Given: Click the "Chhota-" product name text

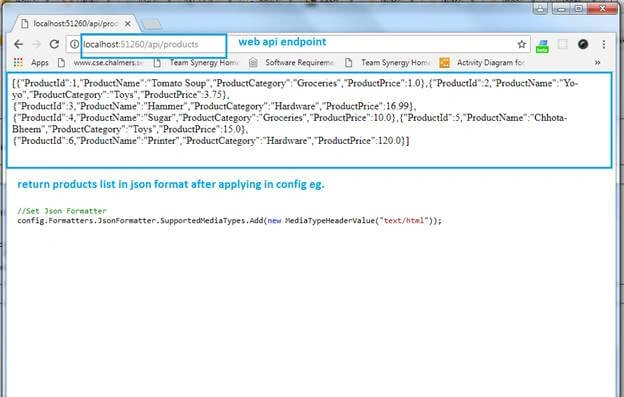Looking at the screenshot, I should pyautogui.click(x=549, y=118).
